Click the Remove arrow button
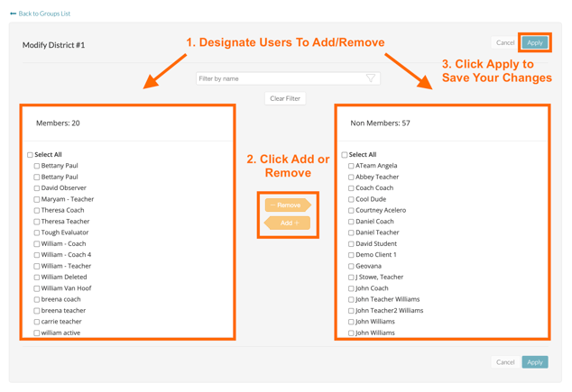This screenshot has width=572, height=392. point(288,205)
